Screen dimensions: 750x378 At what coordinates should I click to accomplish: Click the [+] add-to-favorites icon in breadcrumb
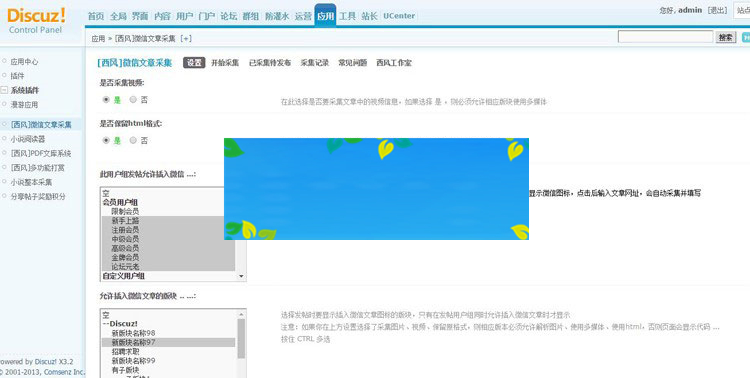186,38
